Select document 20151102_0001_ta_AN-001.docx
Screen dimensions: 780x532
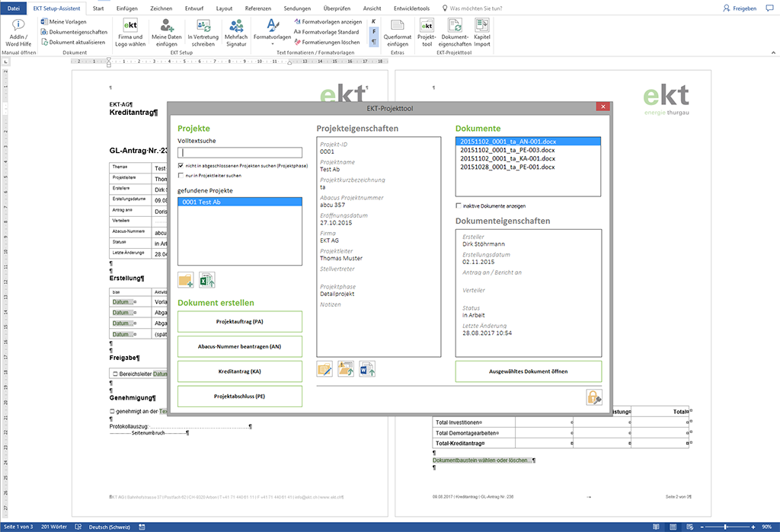click(528, 142)
